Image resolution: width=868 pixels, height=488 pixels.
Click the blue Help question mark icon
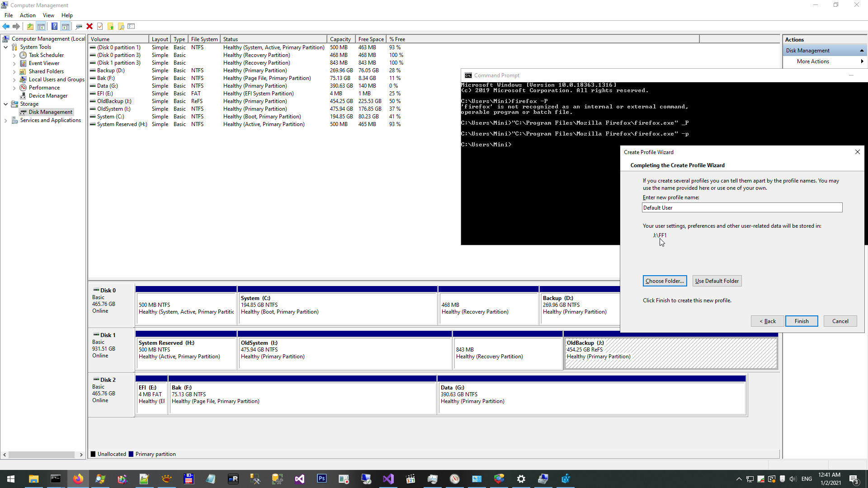tap(54, 26)
